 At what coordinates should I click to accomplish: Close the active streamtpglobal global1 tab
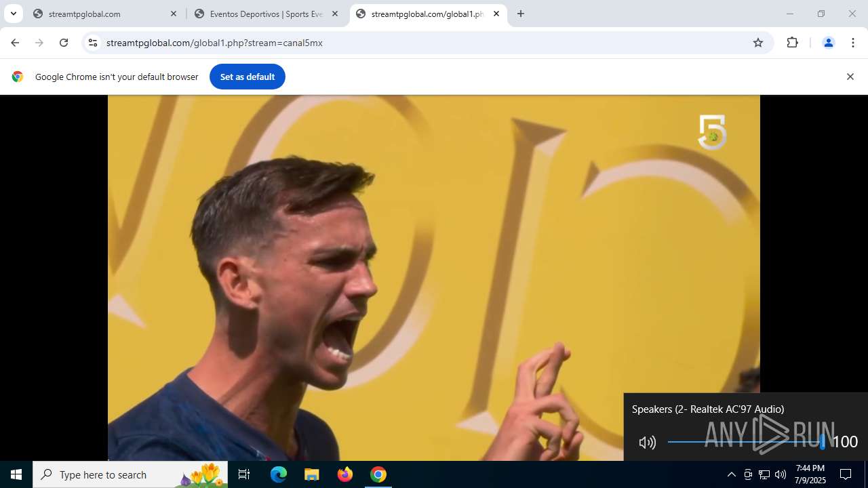tap(496, 14)
